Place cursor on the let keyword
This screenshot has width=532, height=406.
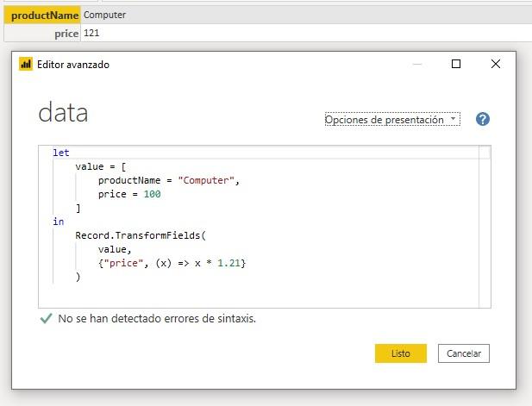click(60, 153)
